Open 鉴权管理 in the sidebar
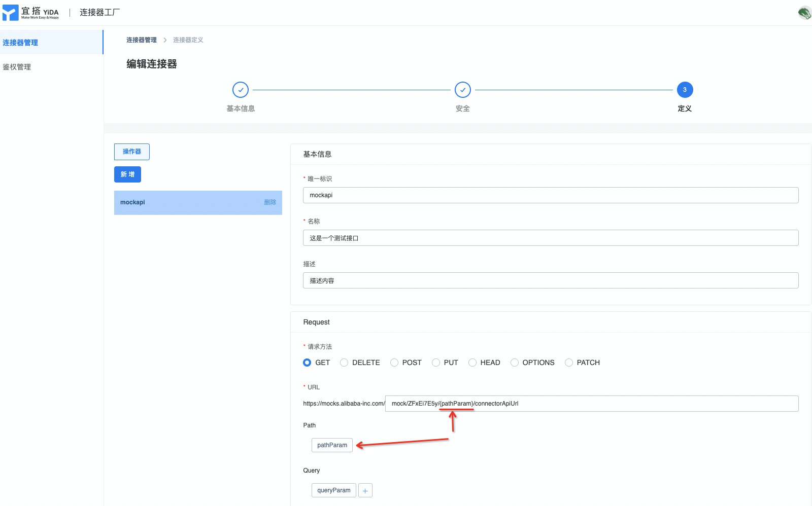This screenshot has width=812, height=506. pyautogui.click(x=17, y=67)
